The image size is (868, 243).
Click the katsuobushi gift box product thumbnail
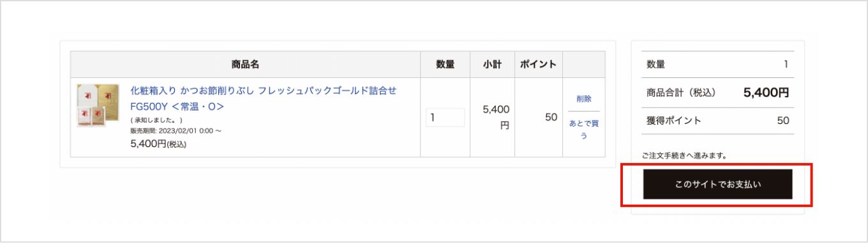(98, 106)
